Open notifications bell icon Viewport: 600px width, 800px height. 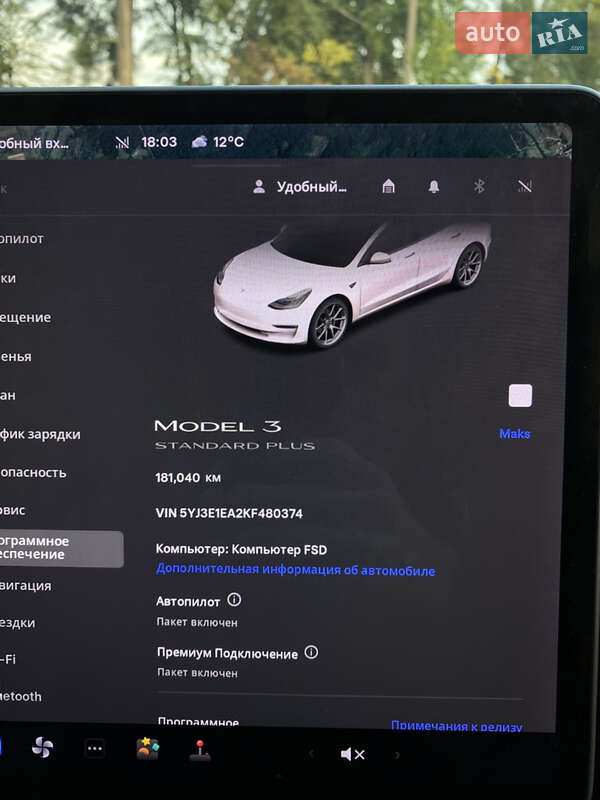(x=434, y=186)
